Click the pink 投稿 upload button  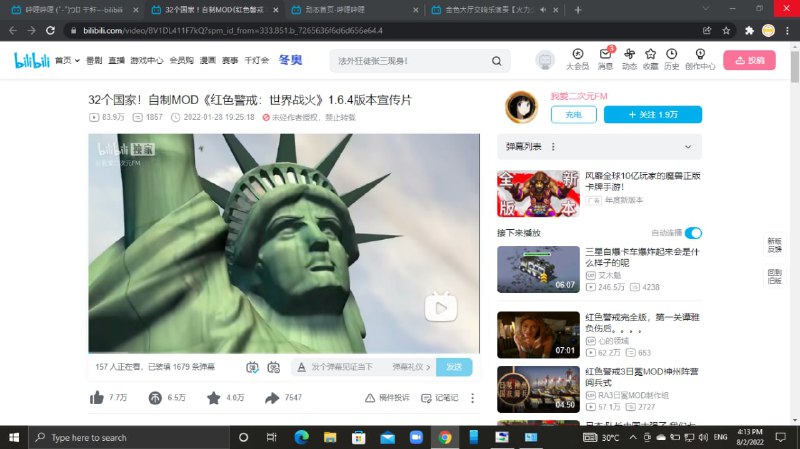pos(749,60)
